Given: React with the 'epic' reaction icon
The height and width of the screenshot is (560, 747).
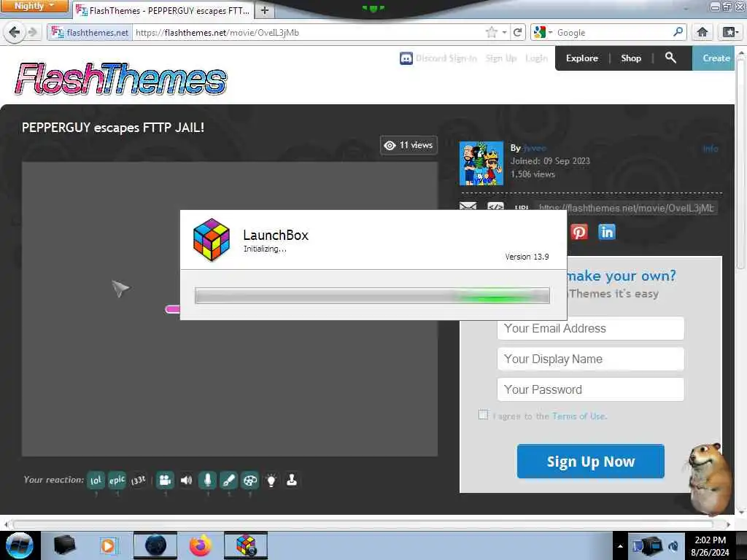Looking at the screenshot, I should pyautogui.click(x=117, y=480).
